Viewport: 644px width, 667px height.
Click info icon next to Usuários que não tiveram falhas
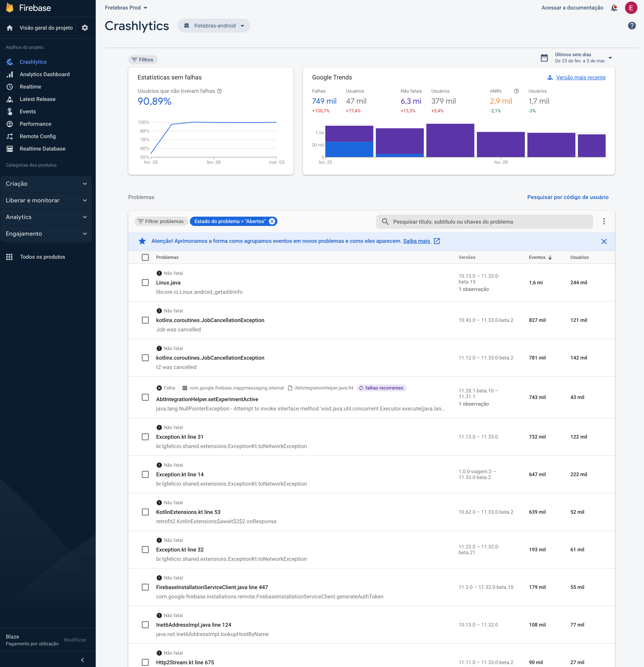tap(220, 91)
